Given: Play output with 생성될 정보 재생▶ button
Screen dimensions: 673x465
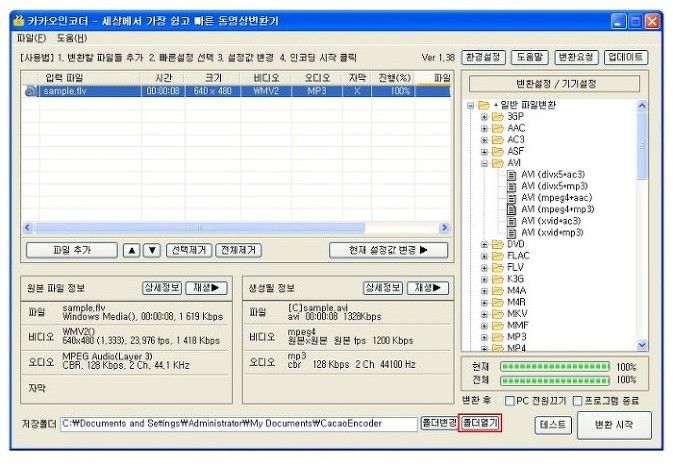Looking at the screenshot, I should coord(427,288).
